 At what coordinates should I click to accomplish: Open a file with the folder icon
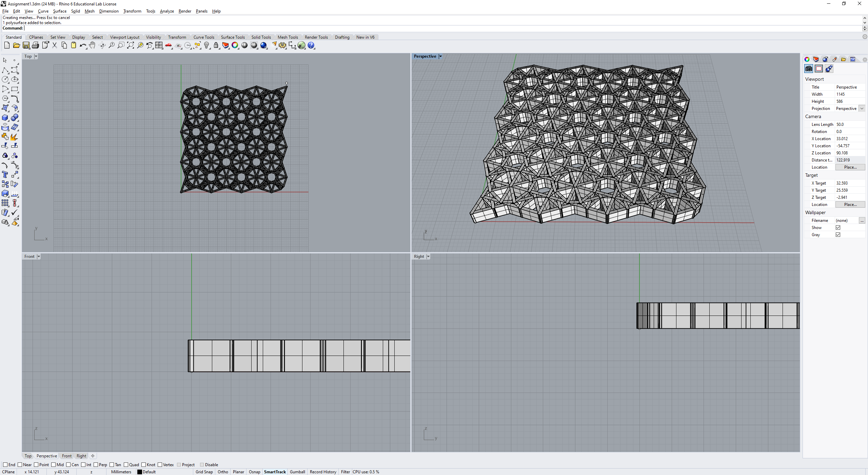click(x=16, y=45)
